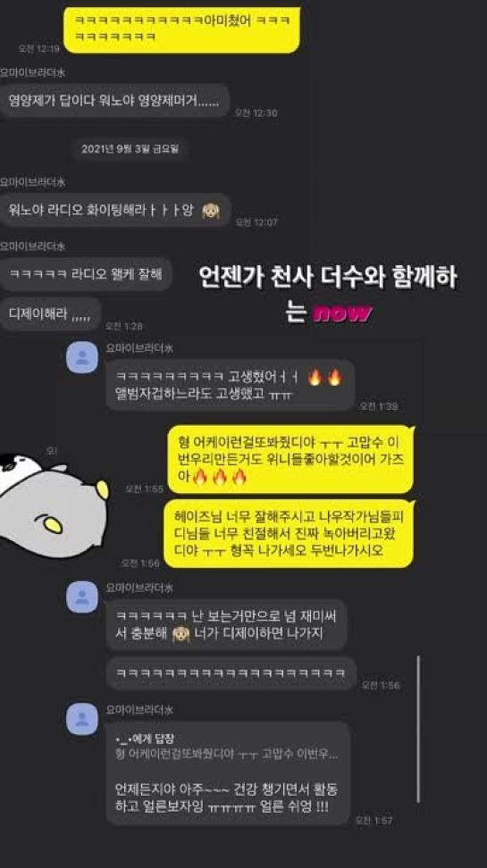Select the yellow 헤이즈님 너무 잘해주시고 bubble
The width and height of the screenshot is (487, 868).
(x=289, y=534)
